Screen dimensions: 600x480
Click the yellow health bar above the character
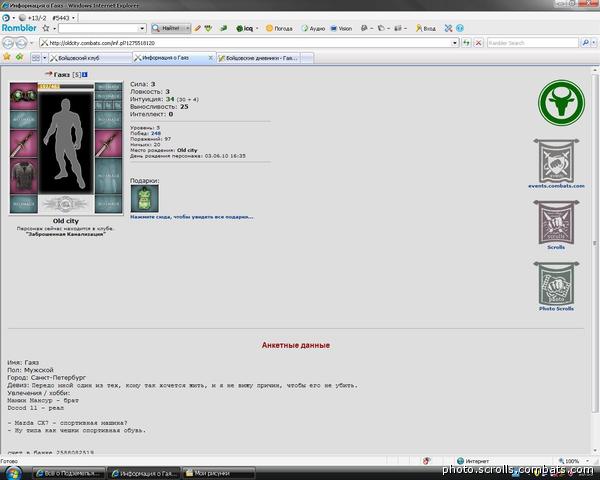pos(66,87)
